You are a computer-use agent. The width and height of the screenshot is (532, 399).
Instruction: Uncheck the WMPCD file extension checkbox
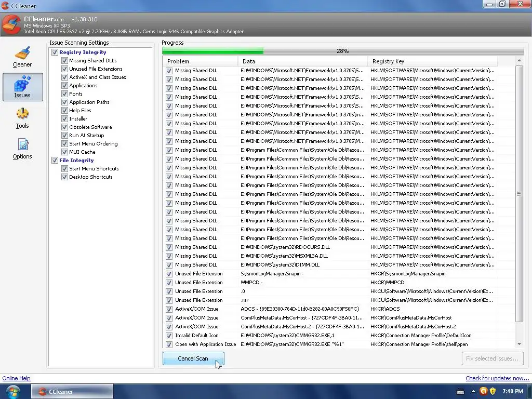click(x=169, y=283)
